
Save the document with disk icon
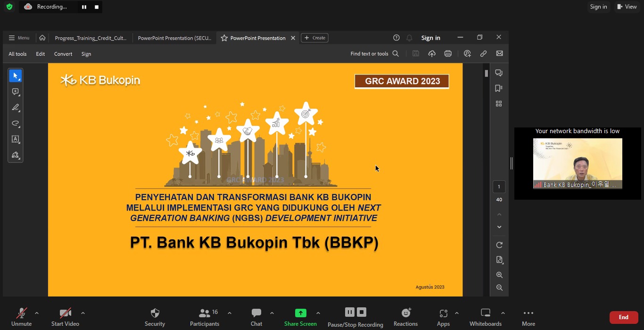(x=416, y=54)
